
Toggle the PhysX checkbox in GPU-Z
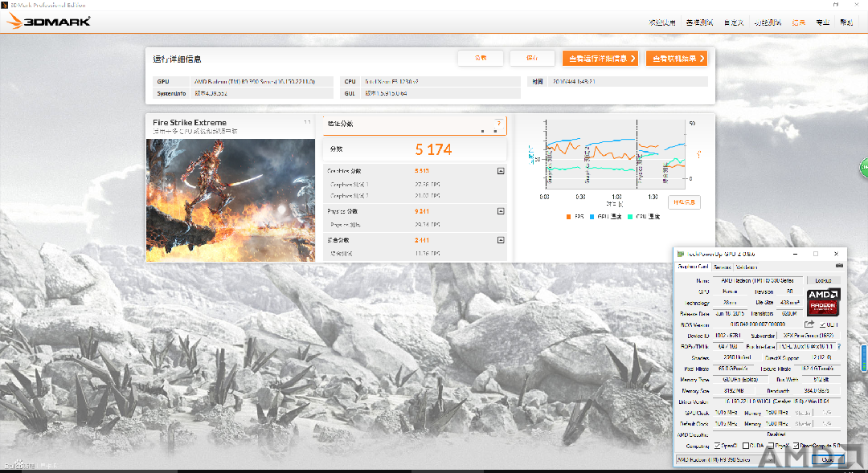coord(771,446)
